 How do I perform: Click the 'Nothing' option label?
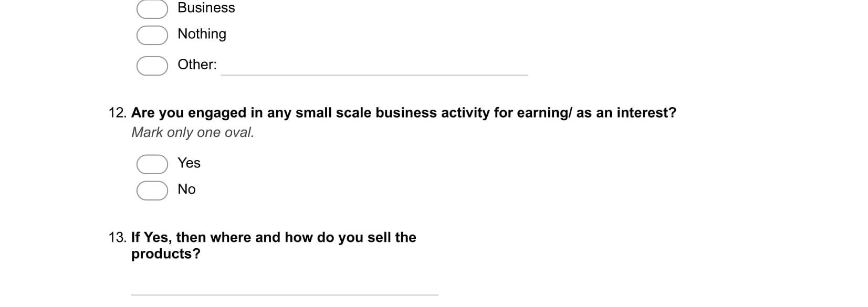tap(202, 34)
